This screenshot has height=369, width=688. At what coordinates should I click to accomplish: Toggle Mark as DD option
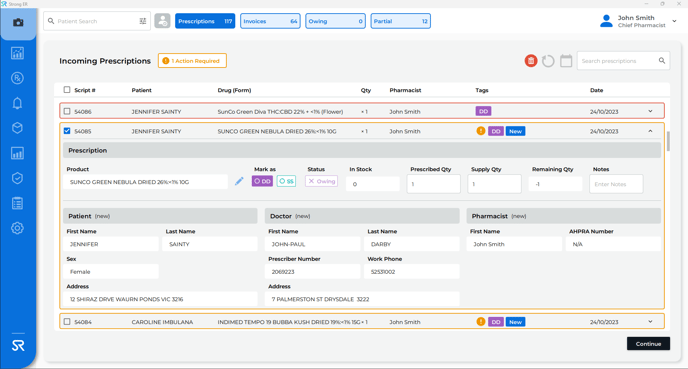262,181
